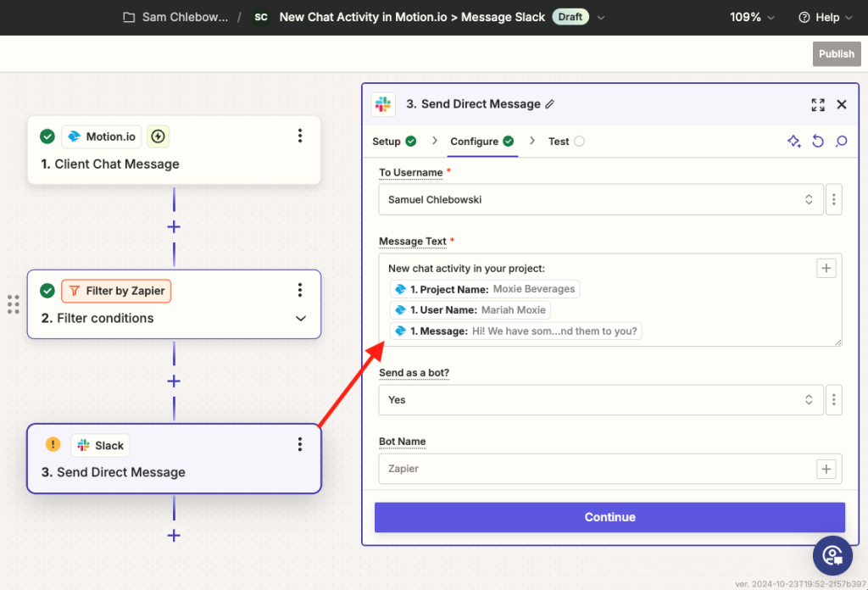Switch to the Setup tab

click(x=394, y=141)
